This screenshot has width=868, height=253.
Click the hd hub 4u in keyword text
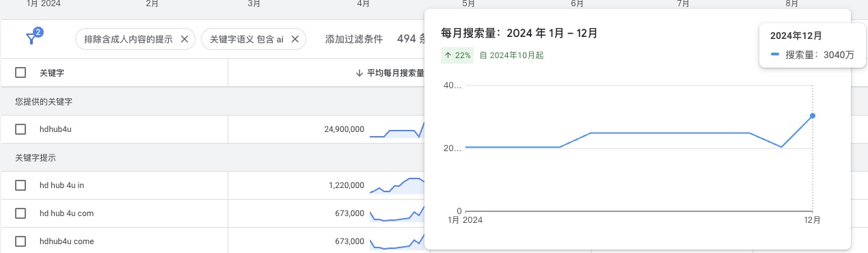62,185
